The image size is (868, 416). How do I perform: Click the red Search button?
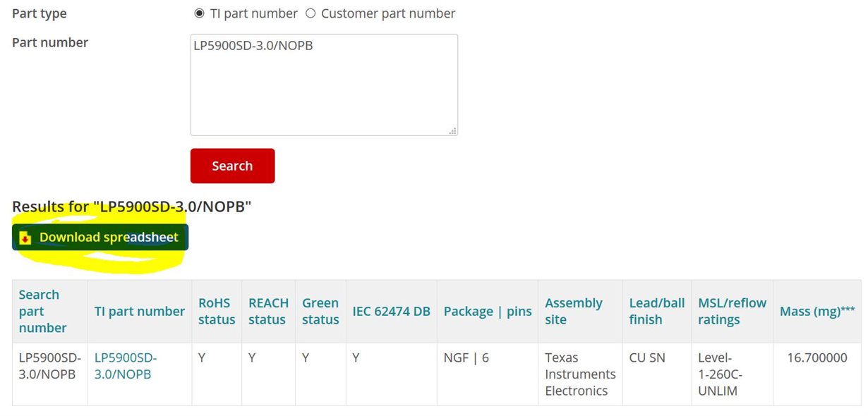[232, 166]
